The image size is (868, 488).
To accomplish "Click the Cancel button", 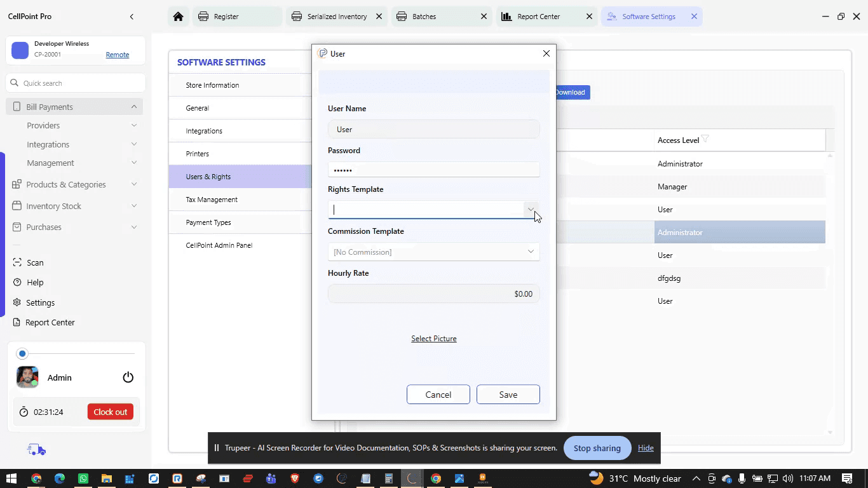I will 438,395.
